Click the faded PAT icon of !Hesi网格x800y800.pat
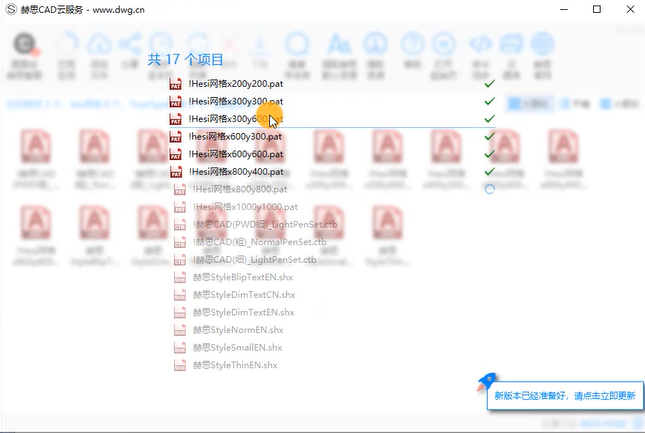 (x=180, y=190)
